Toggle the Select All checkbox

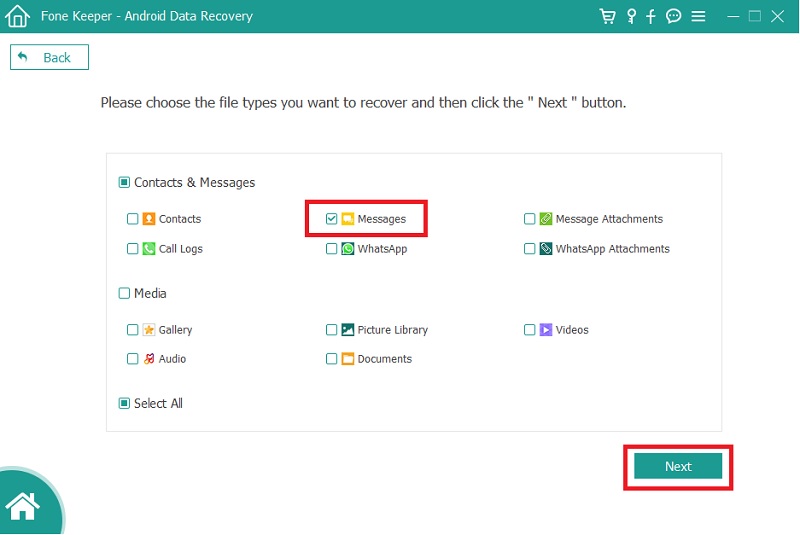[124, 404]
